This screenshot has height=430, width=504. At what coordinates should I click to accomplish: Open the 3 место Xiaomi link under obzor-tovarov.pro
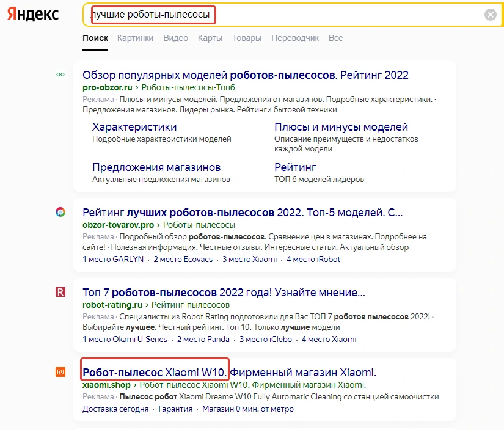[x=249, y=260]
